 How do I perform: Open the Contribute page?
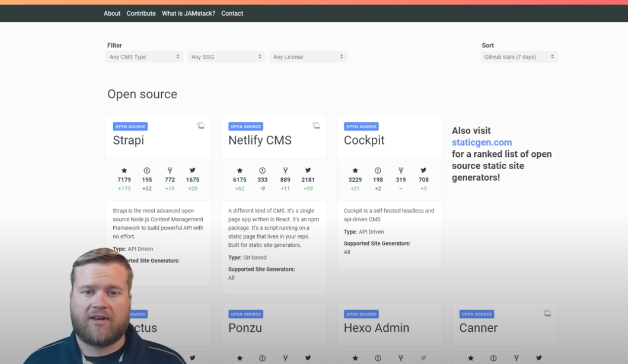pos(141,13)
